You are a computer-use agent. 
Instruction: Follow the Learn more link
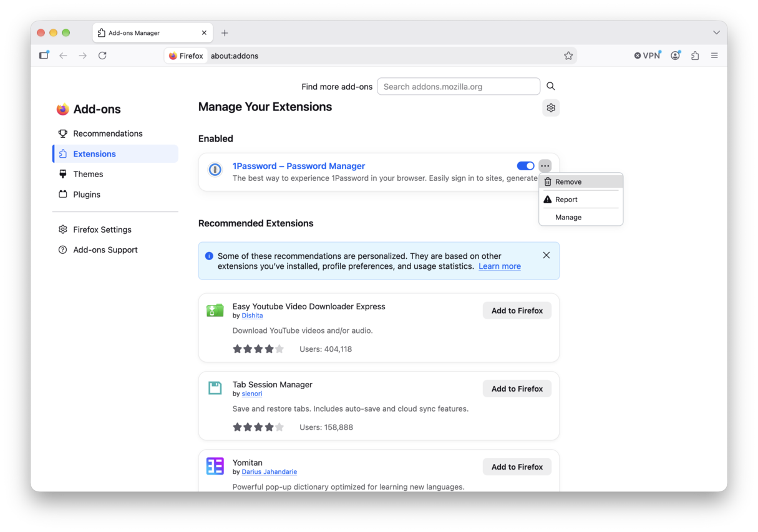pos(500,266)
